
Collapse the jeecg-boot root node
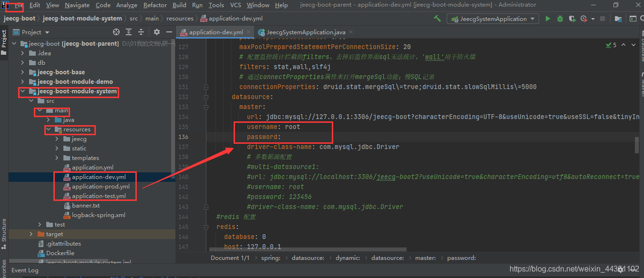(x=14, y=43)
